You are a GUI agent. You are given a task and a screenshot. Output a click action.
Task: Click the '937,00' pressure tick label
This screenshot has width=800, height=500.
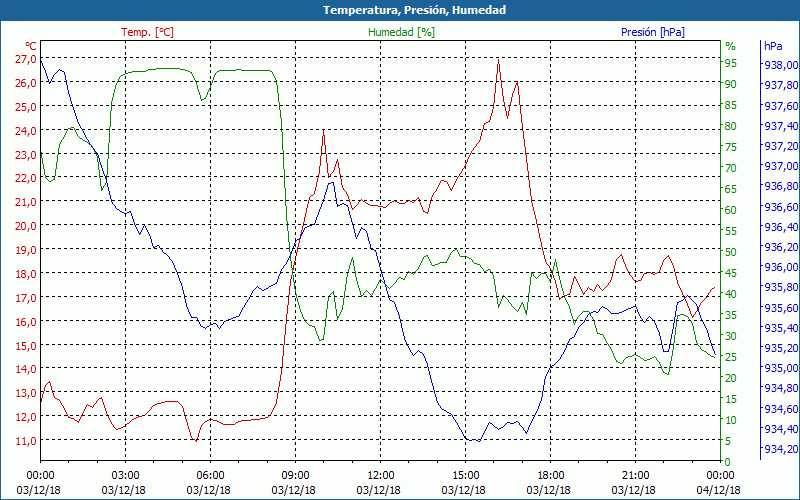779,166
